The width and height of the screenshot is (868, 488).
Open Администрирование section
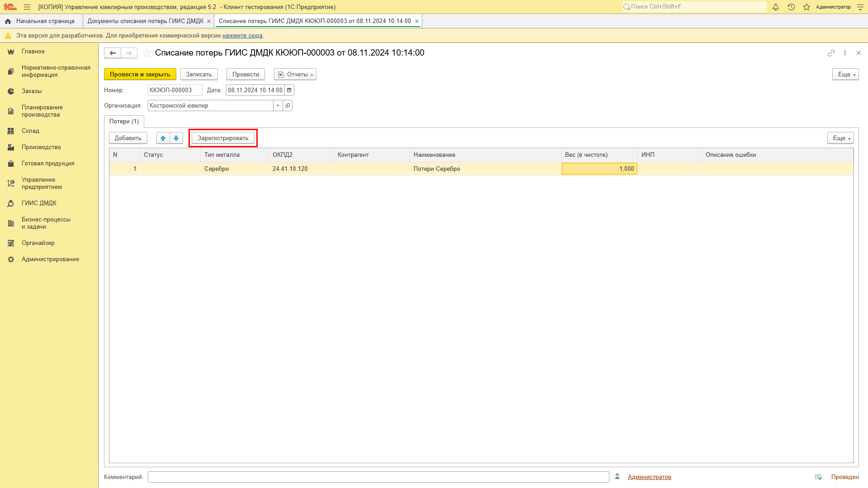[50, 259]
